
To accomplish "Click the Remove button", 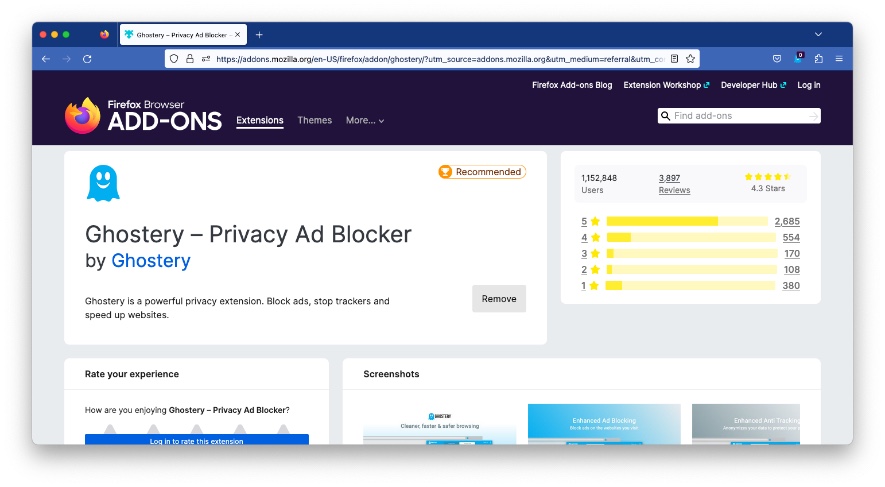I will 499,299.
